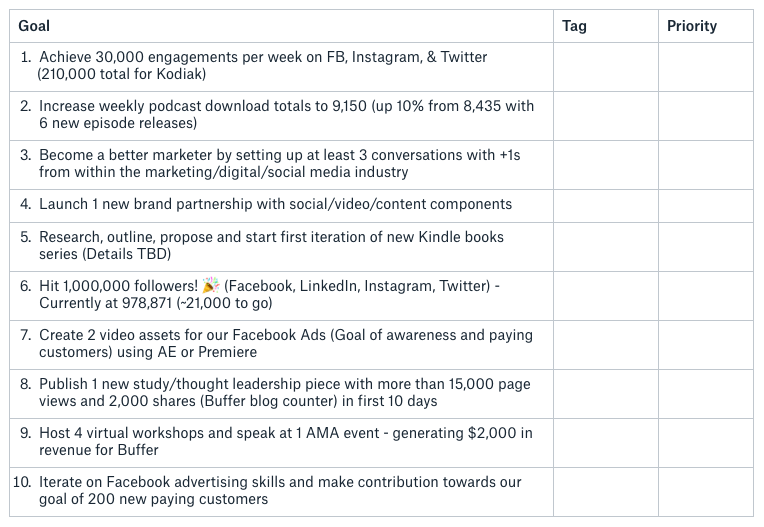The height and width of the screenshot is (527, 764).
Task: Select Priority cell for thought leadership goal
Action: pyautogui.click(x=706, y=394)
